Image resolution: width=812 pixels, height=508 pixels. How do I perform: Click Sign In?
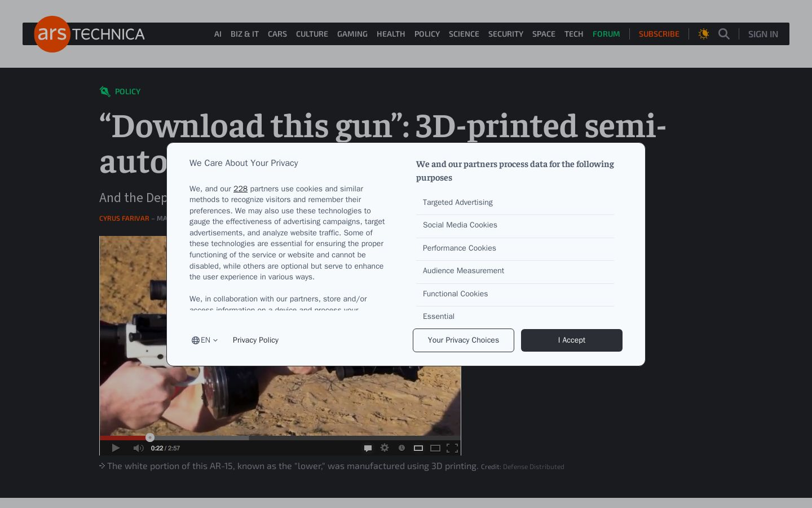point(763,34)
